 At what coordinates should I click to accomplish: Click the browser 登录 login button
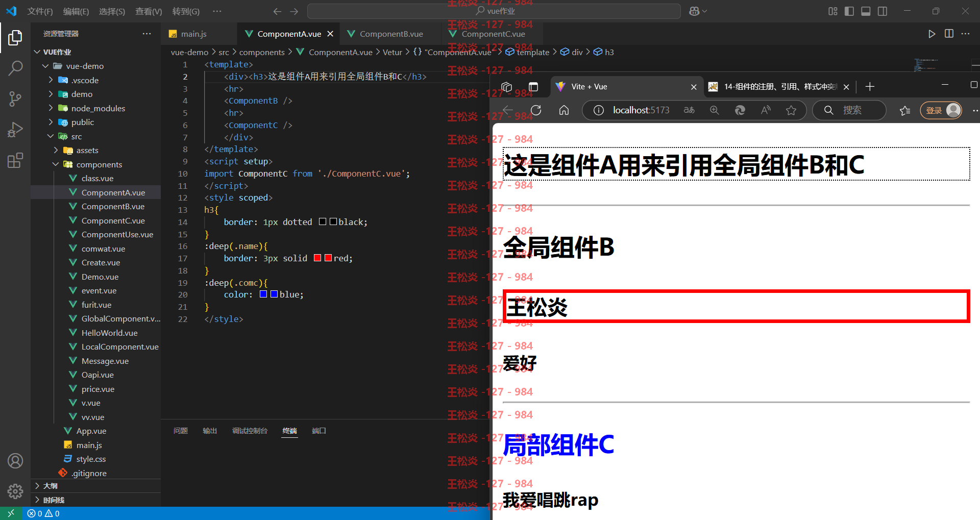pos(941,110)
